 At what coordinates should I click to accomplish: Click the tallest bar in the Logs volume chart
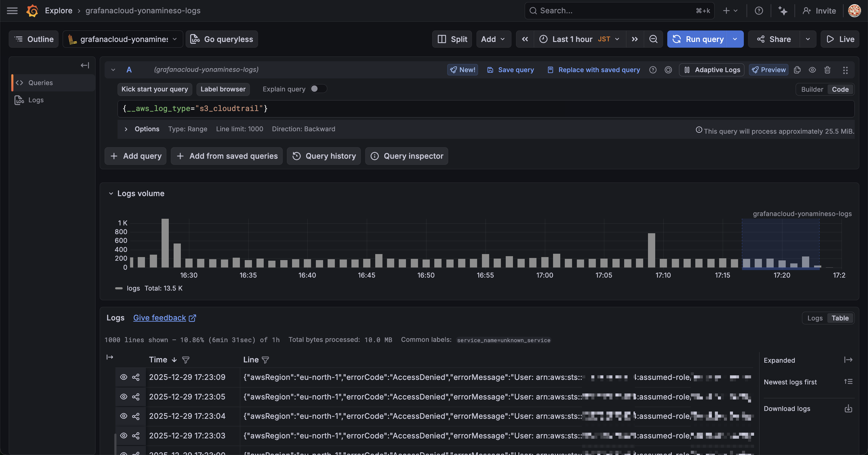tap(165, 243)
